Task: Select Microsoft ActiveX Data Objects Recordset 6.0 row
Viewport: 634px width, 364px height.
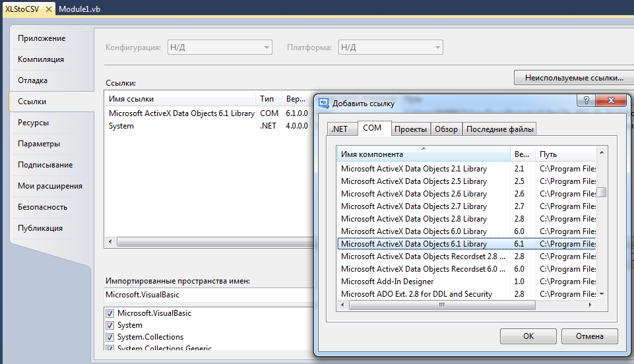Action: pyautogui.click(x=466, y=269)
